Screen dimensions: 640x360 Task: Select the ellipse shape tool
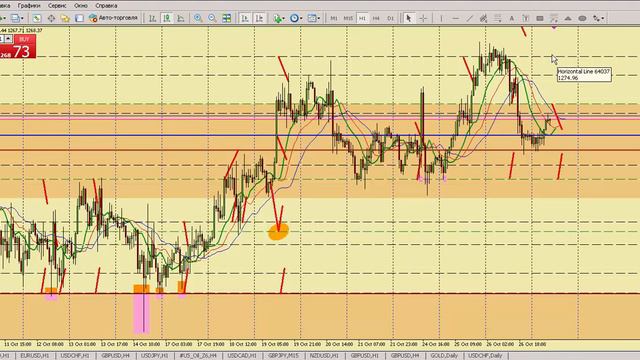[x=582, y=18]
